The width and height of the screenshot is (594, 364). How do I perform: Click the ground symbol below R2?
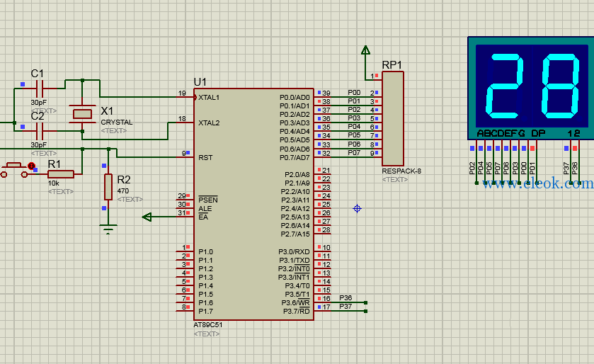pos(108,229)
